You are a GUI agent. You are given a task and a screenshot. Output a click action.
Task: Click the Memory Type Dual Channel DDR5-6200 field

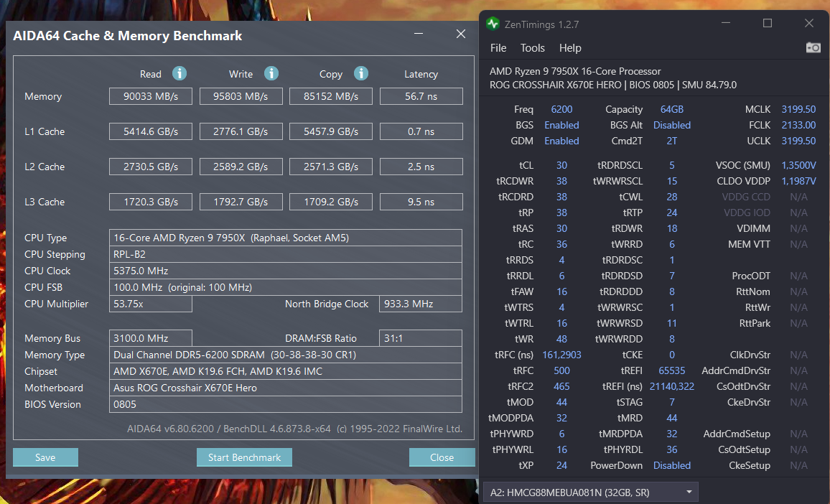286,355
